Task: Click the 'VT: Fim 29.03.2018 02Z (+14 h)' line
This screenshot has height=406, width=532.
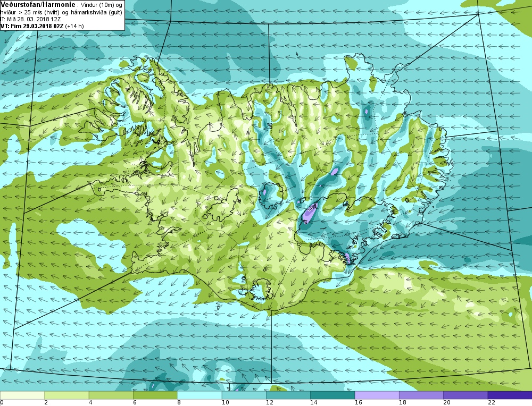Action: tap(42, 26)
